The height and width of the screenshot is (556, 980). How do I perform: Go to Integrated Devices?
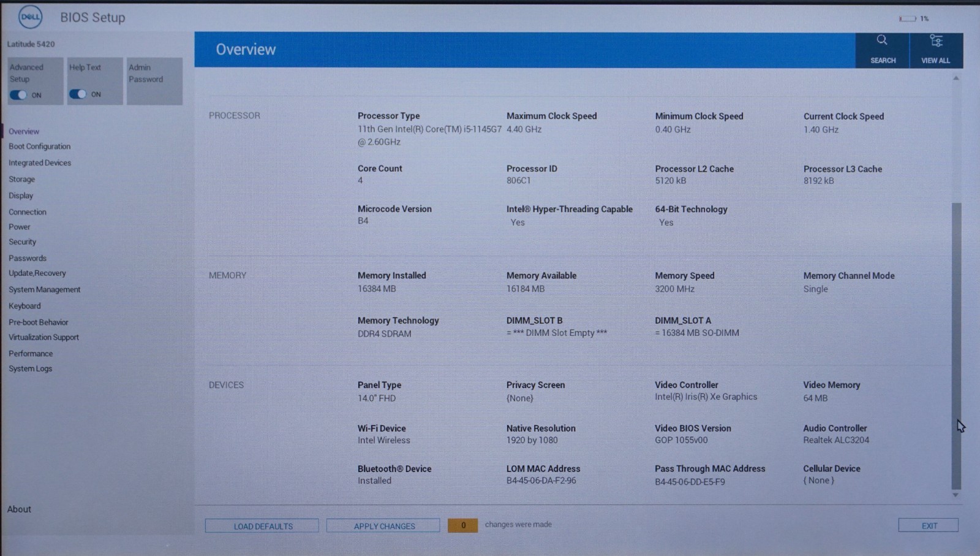(x=40, y=163)
